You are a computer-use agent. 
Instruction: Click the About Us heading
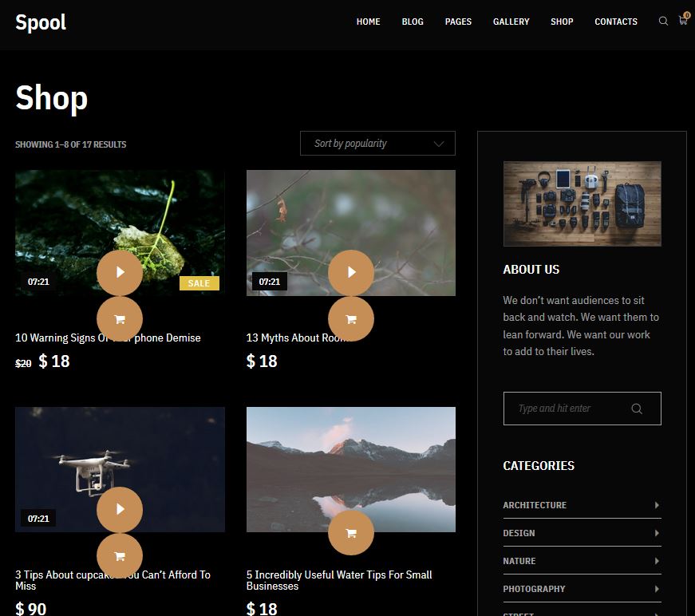point(531,270)
